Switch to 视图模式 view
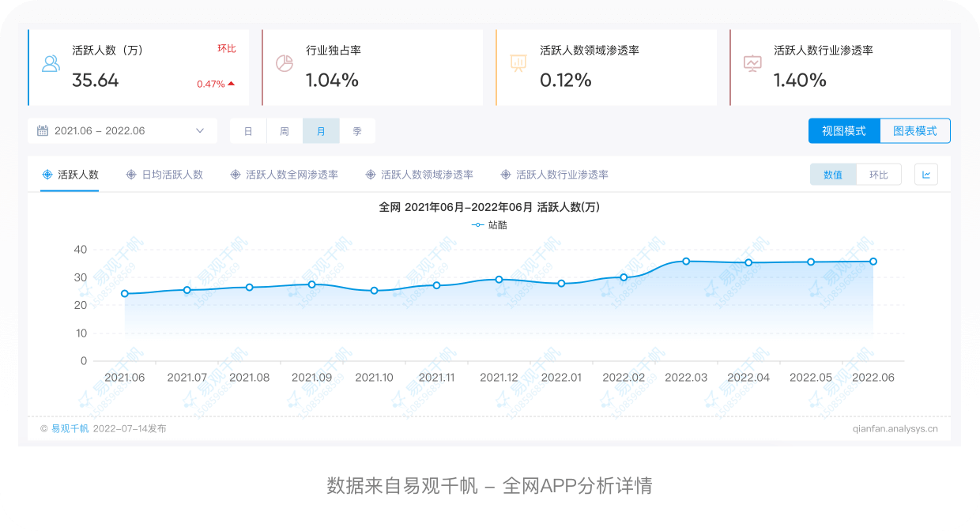980x531 pixels. pyautogui.click(x=844, y=131)
